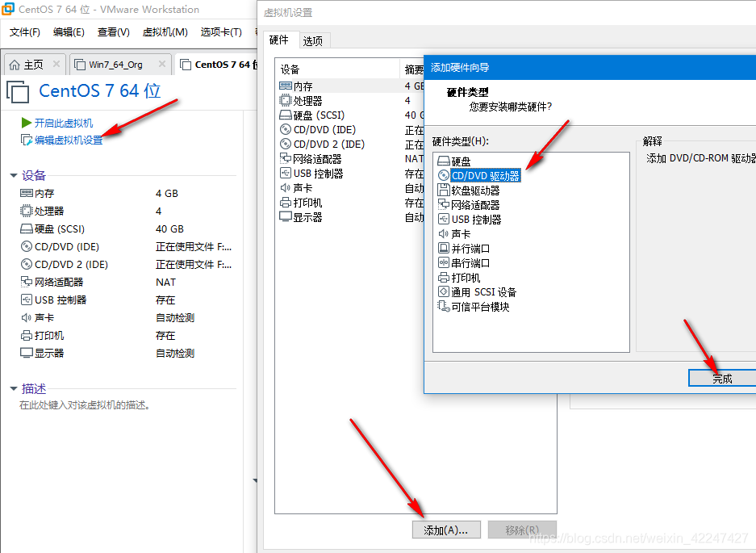Collapse the 描述 section in main window
The image size is (756, 553).
pyautogui.click(x=14, y=388)
